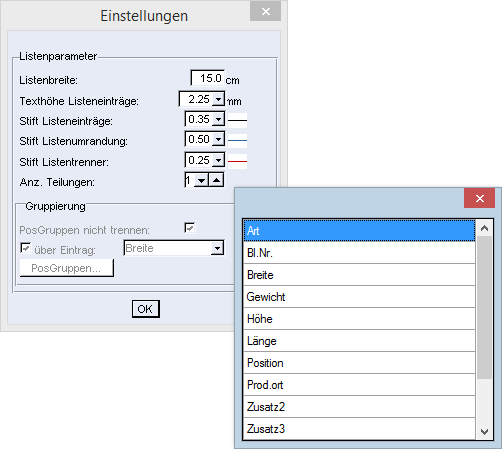
Task: Click the Anz. Teilungen increase arrow
Action: (217, 180)
